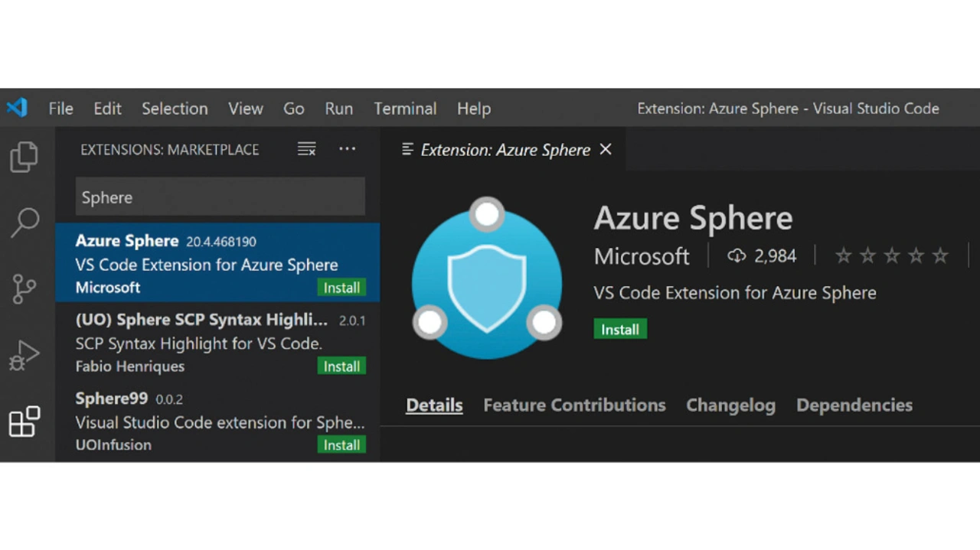Click the Azure Sphere title heading
The image size is (980, 550).
coord(693,218)
